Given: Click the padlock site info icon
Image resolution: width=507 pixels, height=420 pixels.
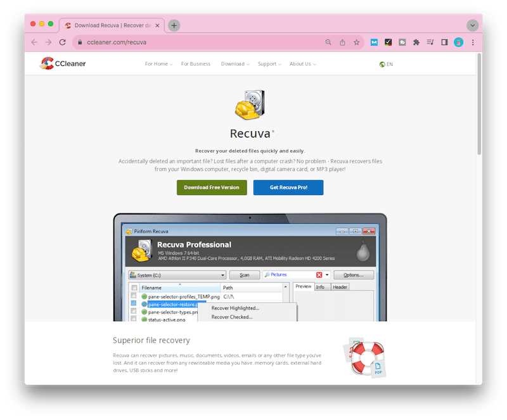Looking at the screenshot, I should tap(80, 42).
